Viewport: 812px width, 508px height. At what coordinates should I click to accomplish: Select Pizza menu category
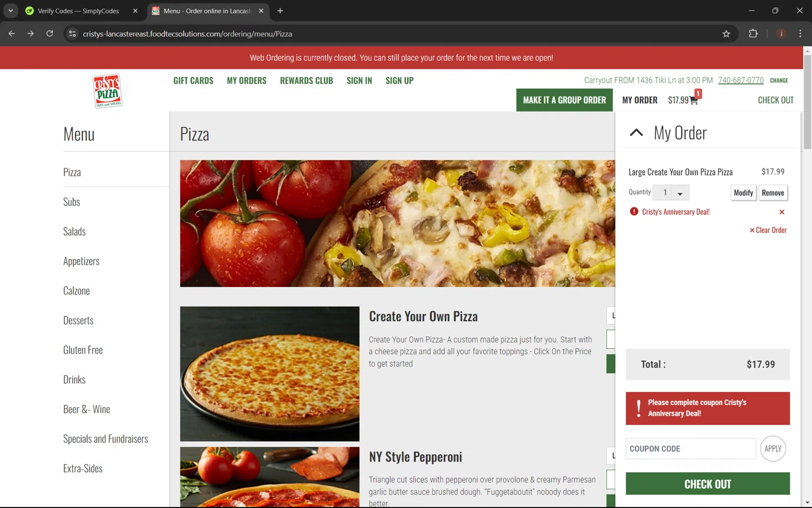[x=72, y=172]
